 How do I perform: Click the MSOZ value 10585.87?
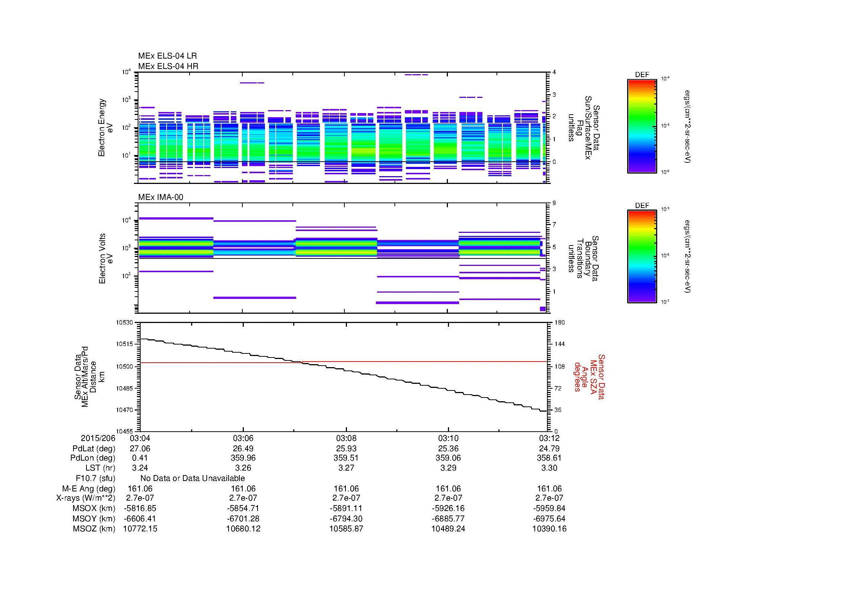[346, 529]
